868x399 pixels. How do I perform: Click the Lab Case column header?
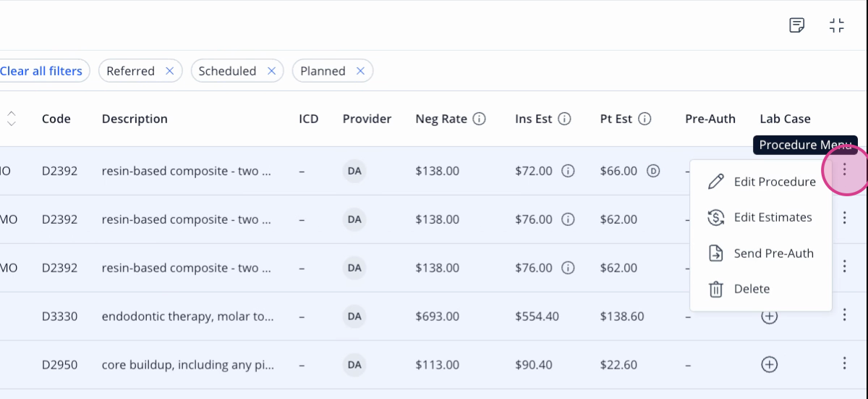pyautogui.click(x=785, y=119)
